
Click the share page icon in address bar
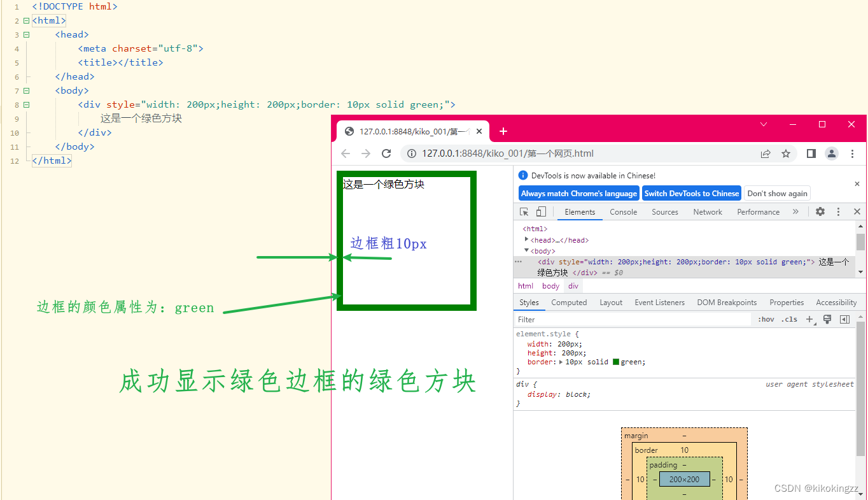click(x=766, y=154)
